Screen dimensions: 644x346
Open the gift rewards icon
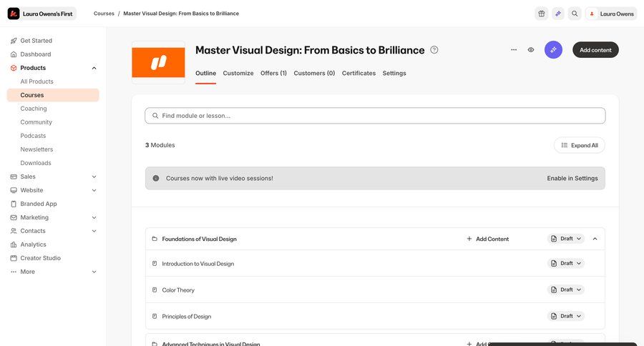[542, 14]
